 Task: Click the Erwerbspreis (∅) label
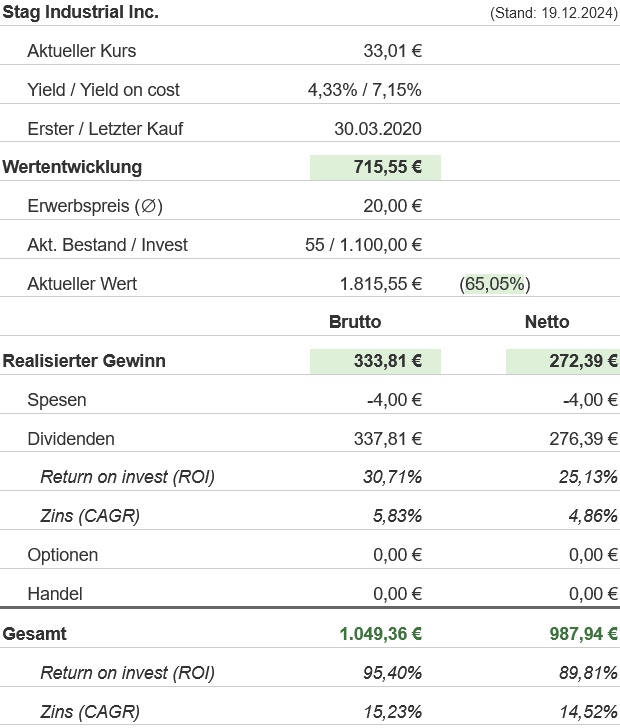95,206
